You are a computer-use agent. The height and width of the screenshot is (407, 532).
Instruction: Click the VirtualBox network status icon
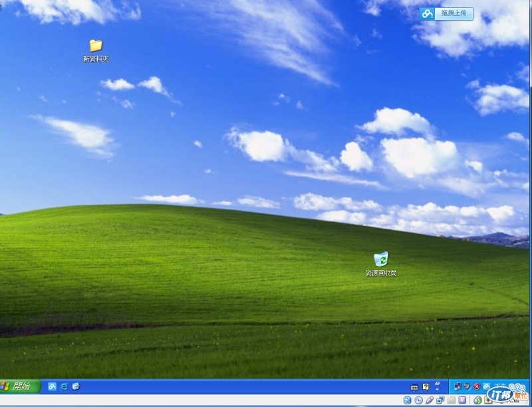click(440, 400)
